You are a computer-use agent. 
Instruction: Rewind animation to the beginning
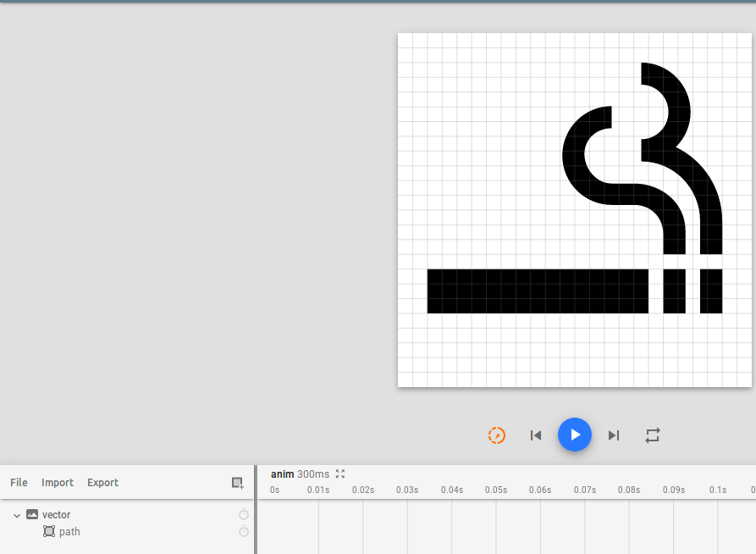coord(535,435)
